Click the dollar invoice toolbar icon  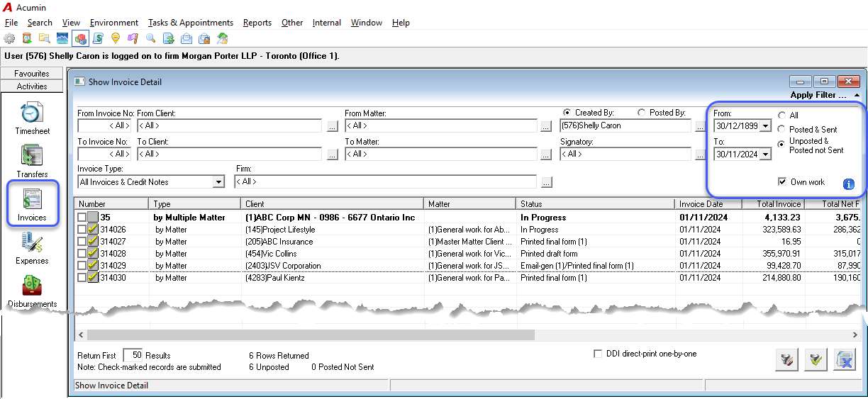point(98,38)
